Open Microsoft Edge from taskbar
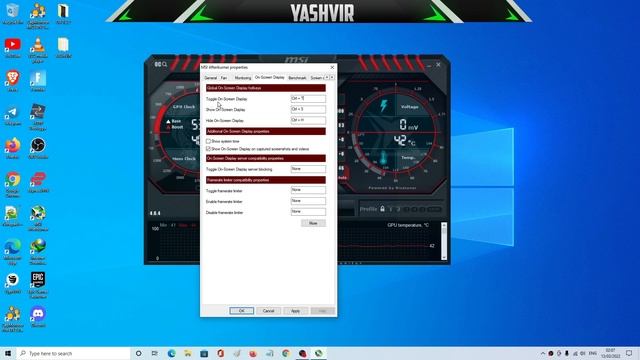The width and height of the screenshot is (640, 360). click(x=171, y=353)
